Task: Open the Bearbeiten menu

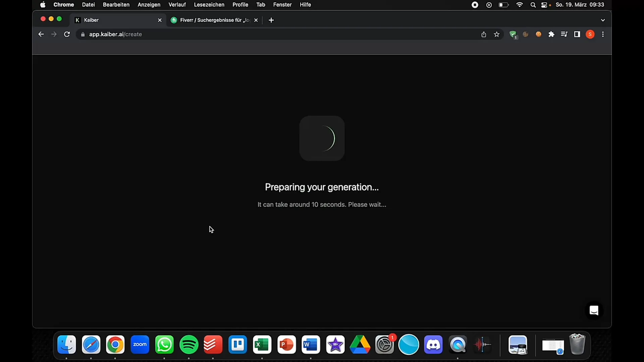Action: click(116, 5)
